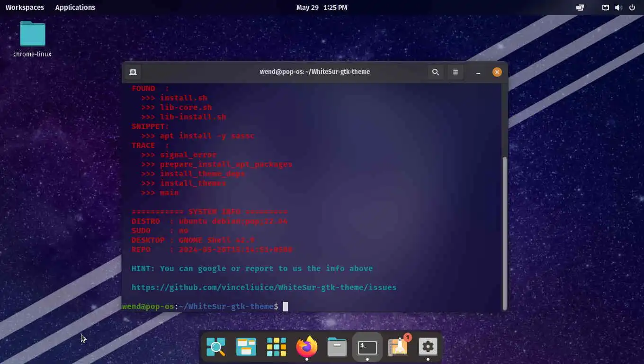Click the terminal prompt input cursor

pos(286,307)
